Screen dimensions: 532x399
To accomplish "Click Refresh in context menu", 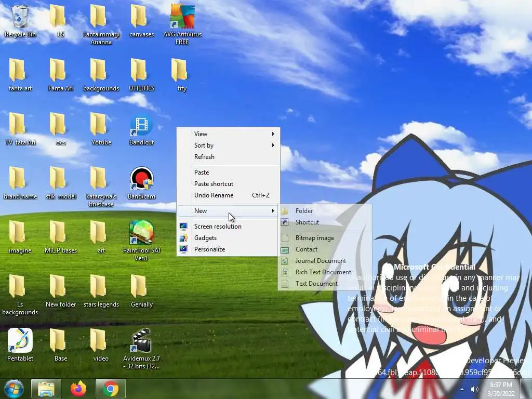I will coord(228,157).
